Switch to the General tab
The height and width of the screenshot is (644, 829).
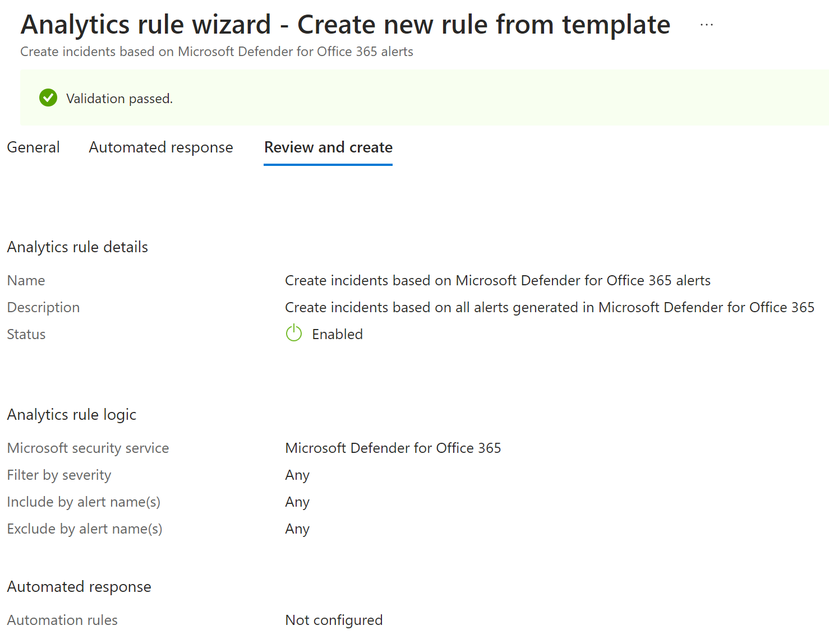pos(33,147)
